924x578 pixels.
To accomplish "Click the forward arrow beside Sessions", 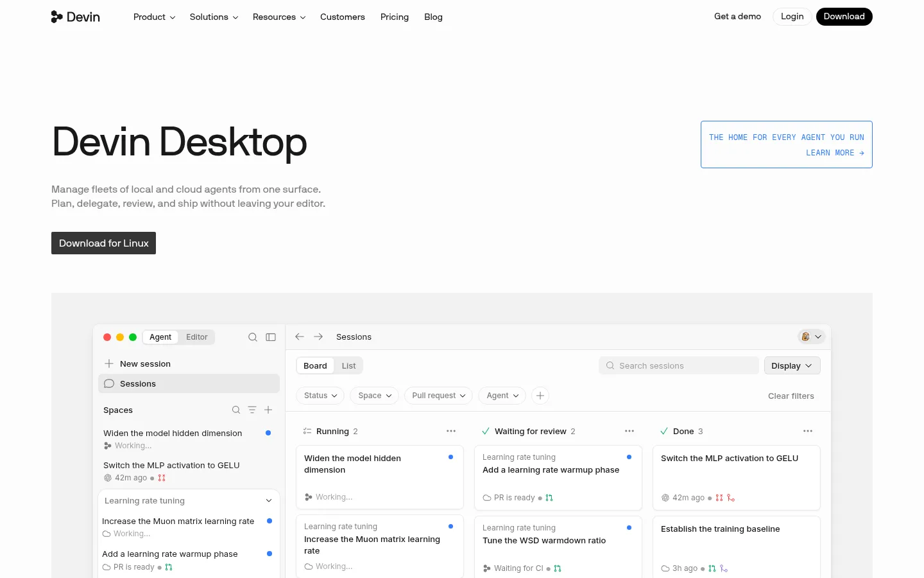I will pos(318,337).
